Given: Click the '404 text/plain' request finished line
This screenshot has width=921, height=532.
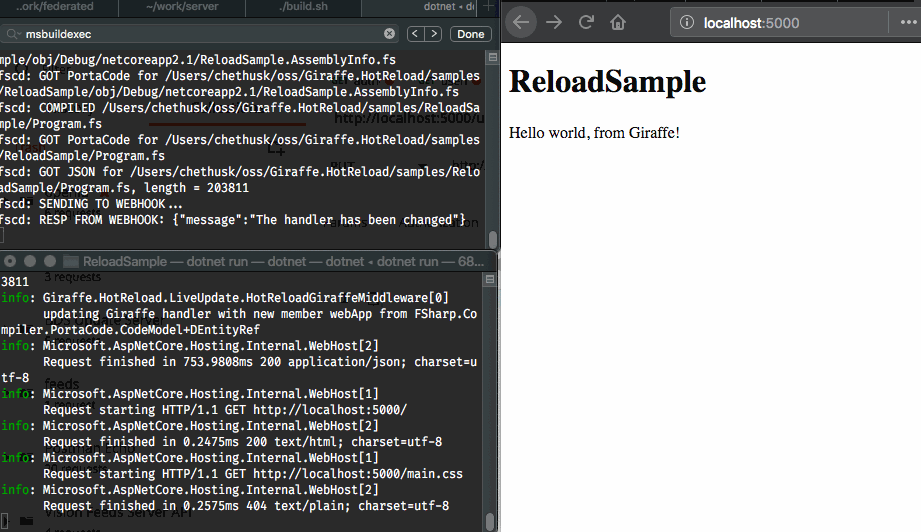Looking at the screenshot, I should [246, 506].
